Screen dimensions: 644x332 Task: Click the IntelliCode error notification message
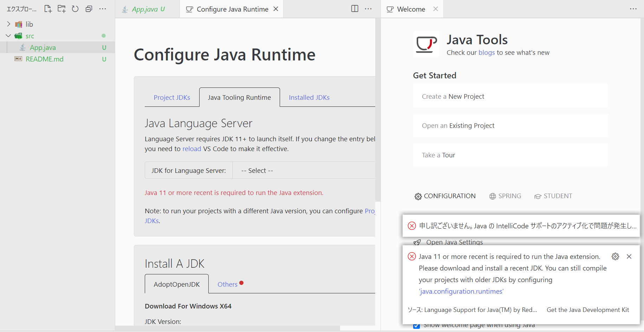click(x=528, y=226)
